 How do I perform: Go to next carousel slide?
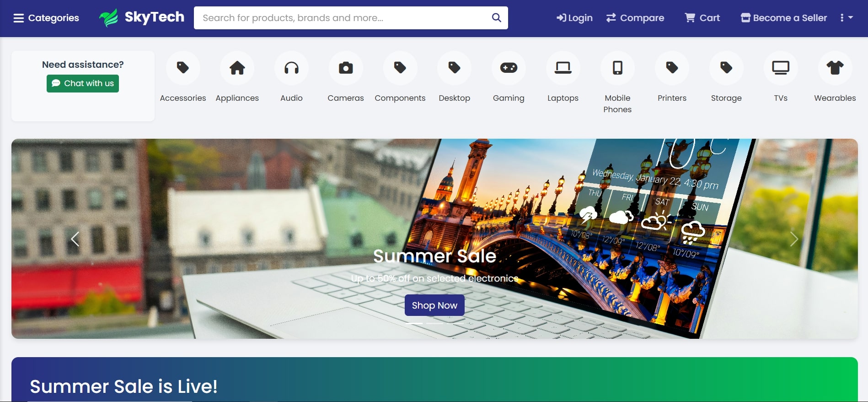point(794,239)
